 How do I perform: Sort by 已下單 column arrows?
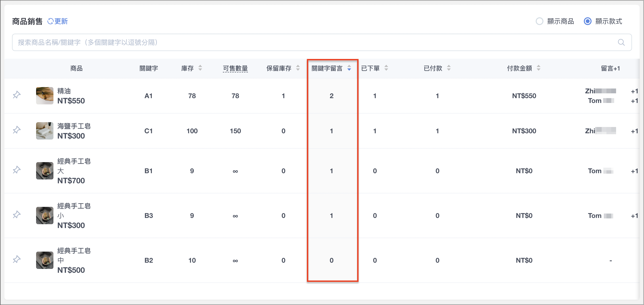click(x=386, y=68)
